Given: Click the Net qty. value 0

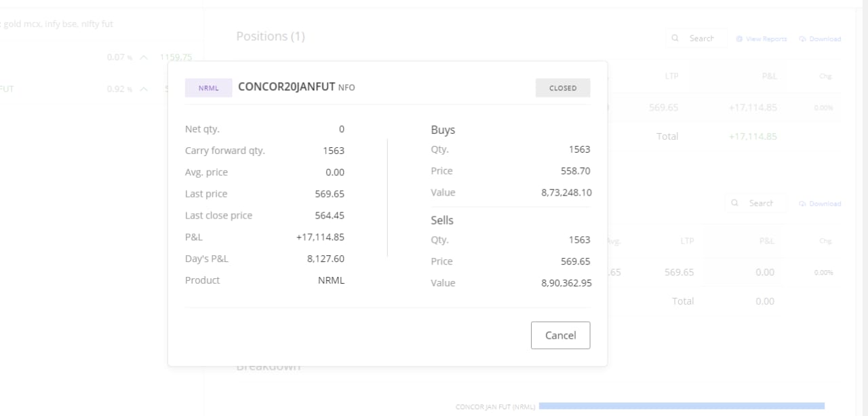Looking at the screenshot, I should [x=341, y=129].
